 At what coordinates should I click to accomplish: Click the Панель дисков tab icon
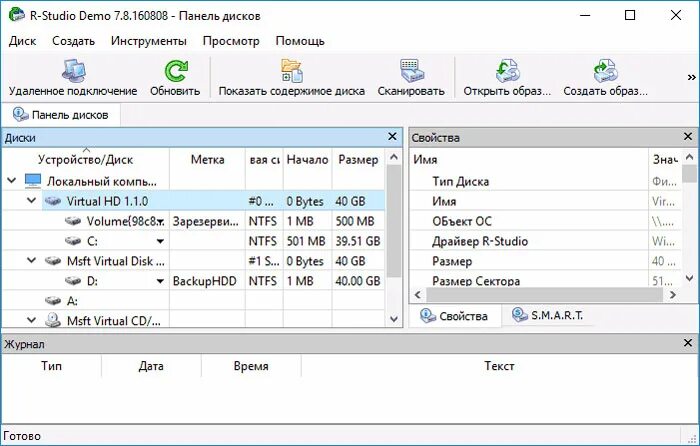pyautogui.click(x=21, y=114)
